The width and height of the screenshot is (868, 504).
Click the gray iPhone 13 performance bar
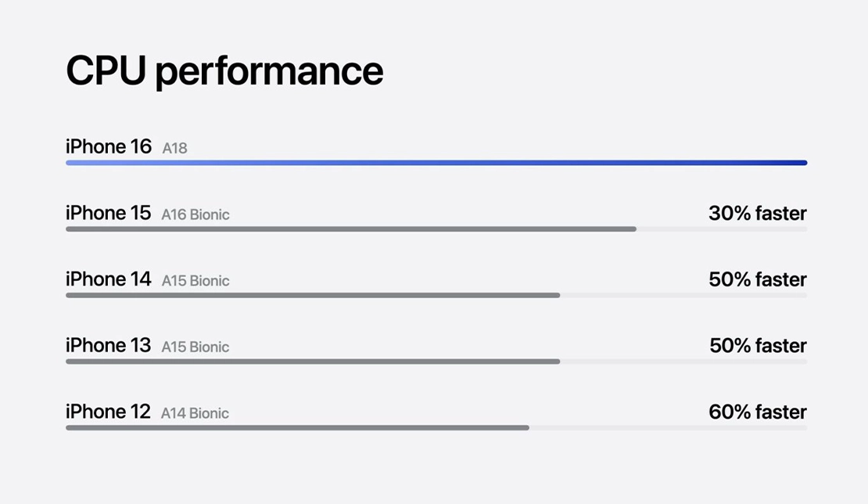click(313, 362)
